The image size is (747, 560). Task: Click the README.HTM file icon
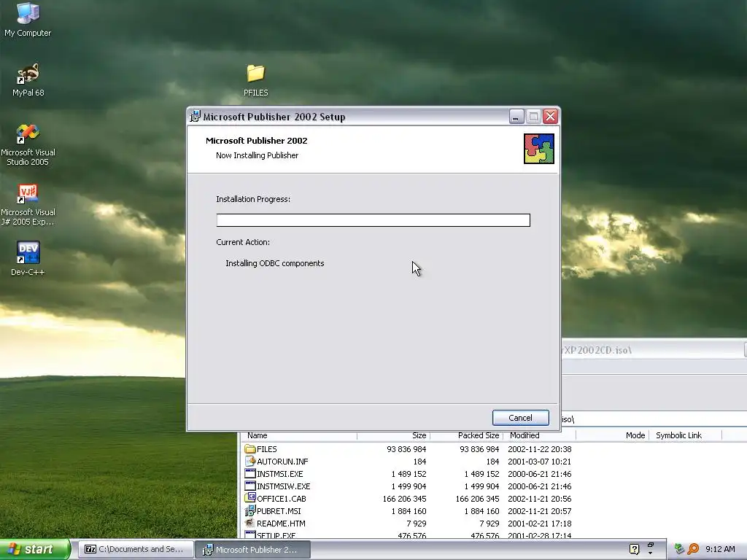click(250, 524)
